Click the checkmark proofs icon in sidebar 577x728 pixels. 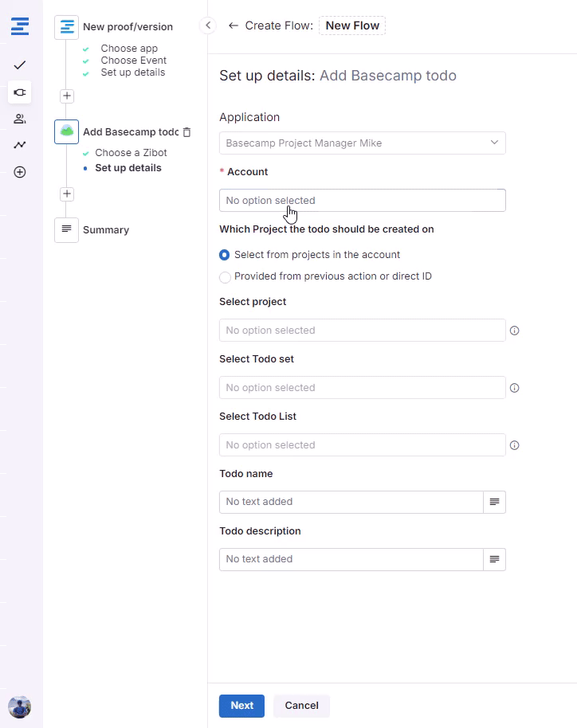[x=20, y=65]
